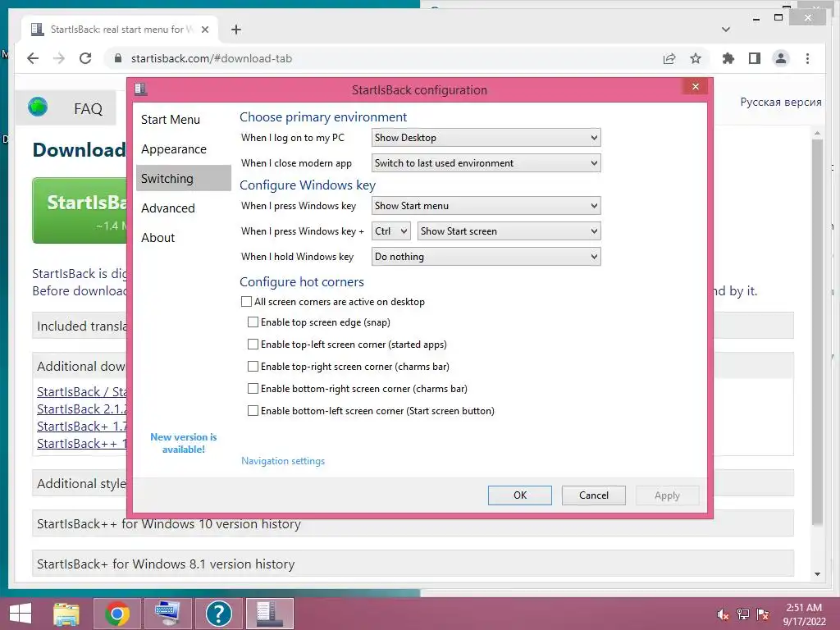The image size is (840, 630).
Task: Click the Apply button
Action: tap(667, 495)
